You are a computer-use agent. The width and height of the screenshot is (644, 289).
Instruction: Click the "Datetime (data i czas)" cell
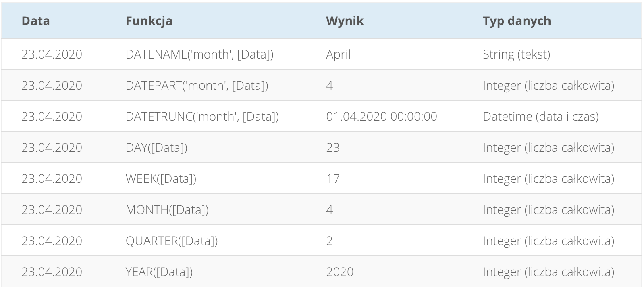[540, 117]
